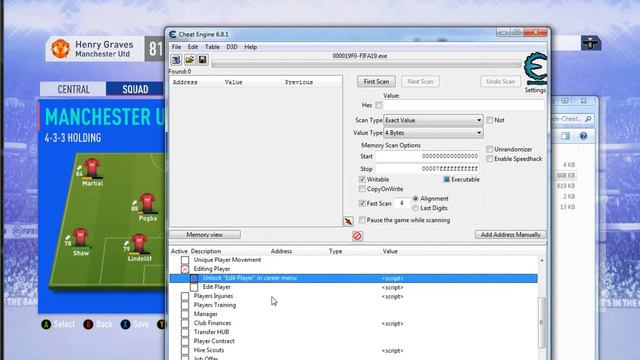Enable Speedhack checkbox
This screenshot has width=640, height=360.
tap(490, 159)
